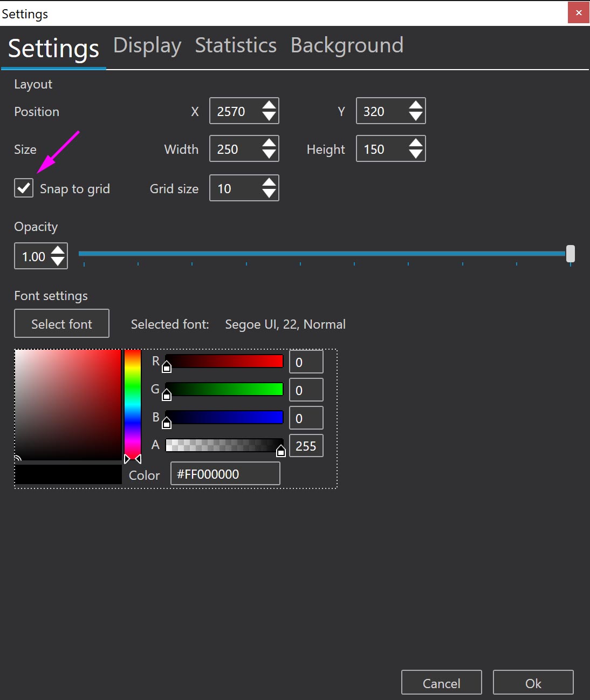The height and width of the screenshot is (700, 590).
Task: Switch to the Display tab
Action: (147, 46)
